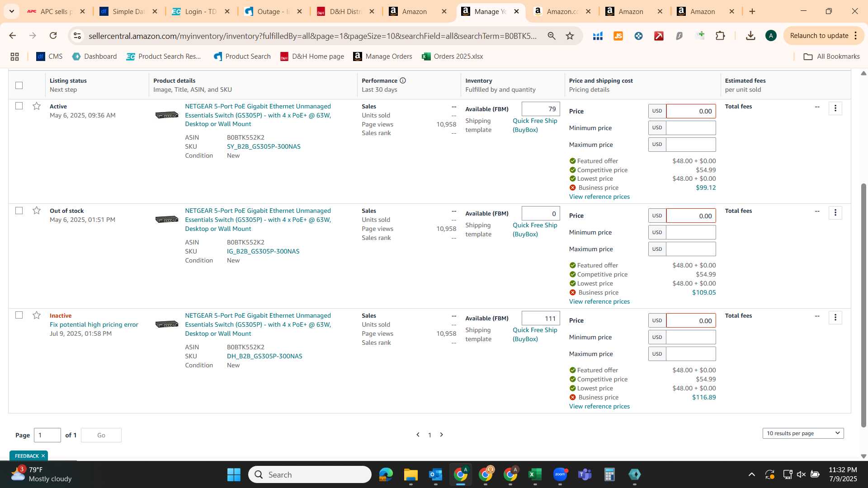868x488 pixels.
Task: Expand the tab search dropdown arrow
Action: 11,11
